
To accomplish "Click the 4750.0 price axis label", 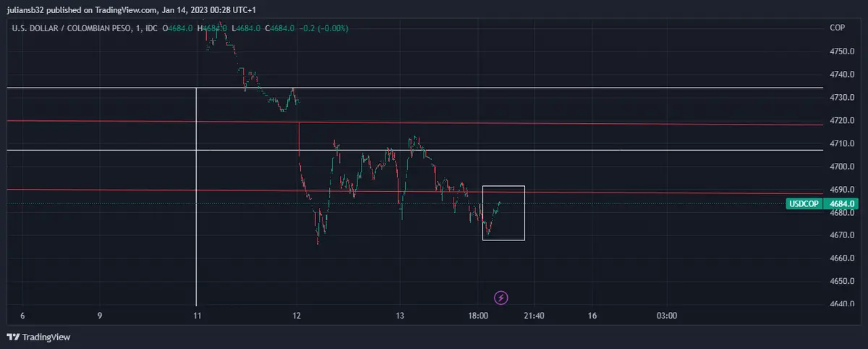I will [x=842, y=51].
